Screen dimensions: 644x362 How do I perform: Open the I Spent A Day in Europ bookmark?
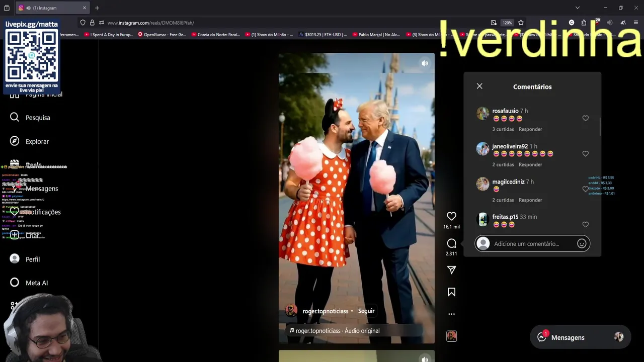[109, 35]
